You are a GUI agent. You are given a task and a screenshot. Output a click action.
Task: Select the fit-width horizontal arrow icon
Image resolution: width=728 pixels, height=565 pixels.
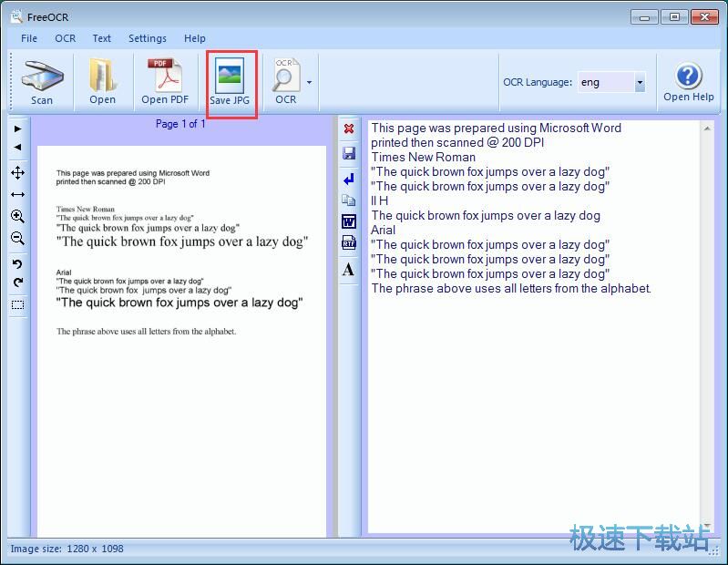[17, 194]
